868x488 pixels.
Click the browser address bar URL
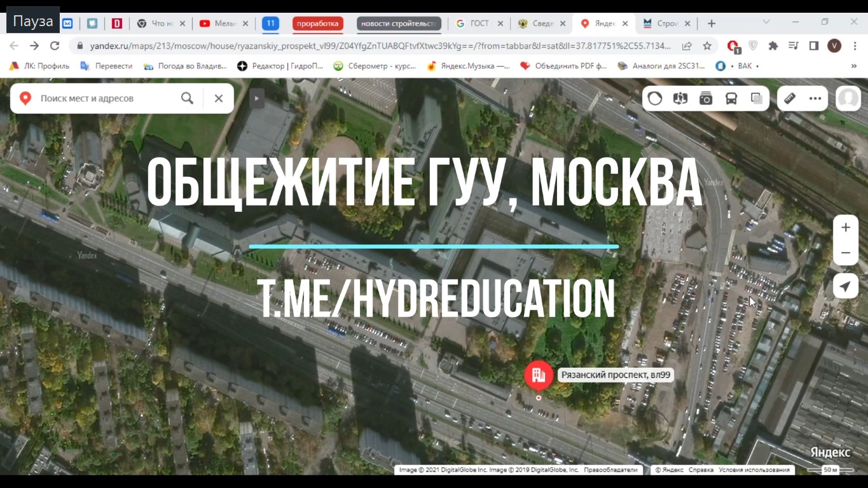pos(380,46)
